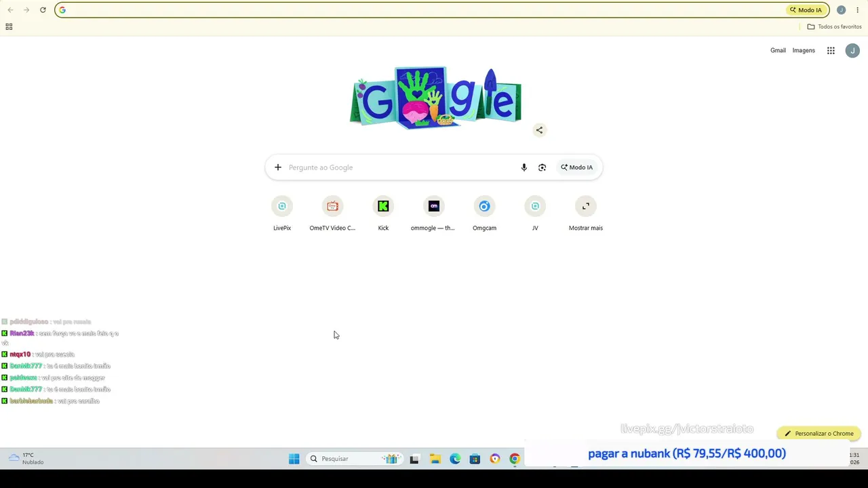Open the Google account avatar on the page

[x=852, y=51]
